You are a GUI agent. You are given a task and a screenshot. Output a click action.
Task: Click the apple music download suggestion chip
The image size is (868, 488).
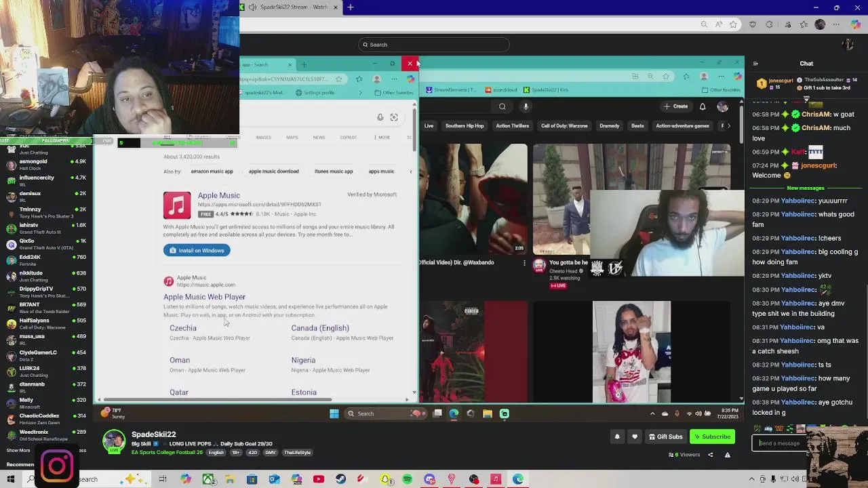pyautogui.click(x=273, y=171)
